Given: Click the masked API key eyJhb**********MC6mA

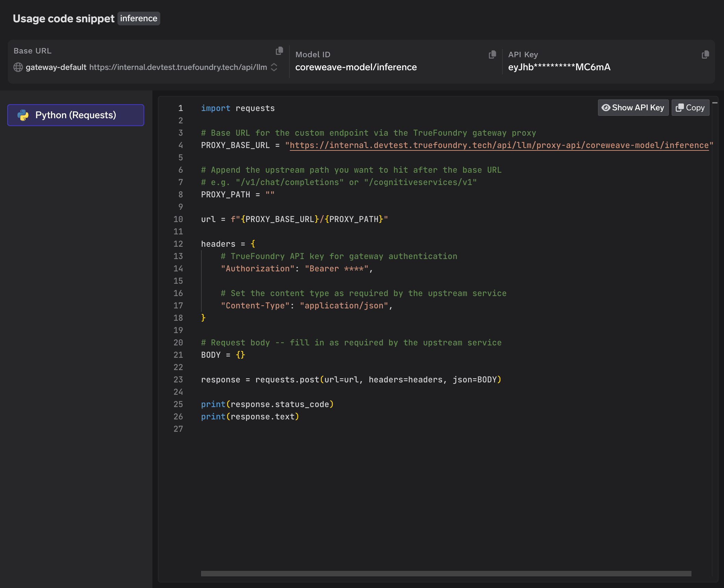Looking at the screenshot, I should click(x=559, y=67).
